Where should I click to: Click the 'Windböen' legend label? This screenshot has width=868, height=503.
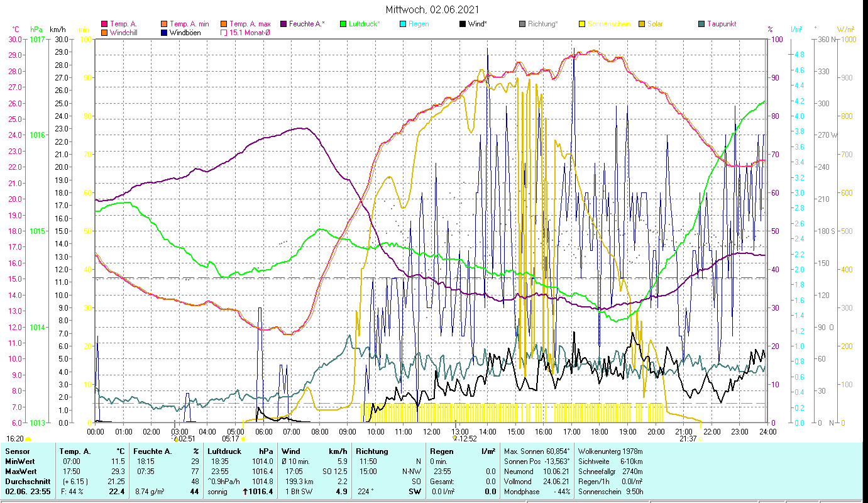point(185,33)
